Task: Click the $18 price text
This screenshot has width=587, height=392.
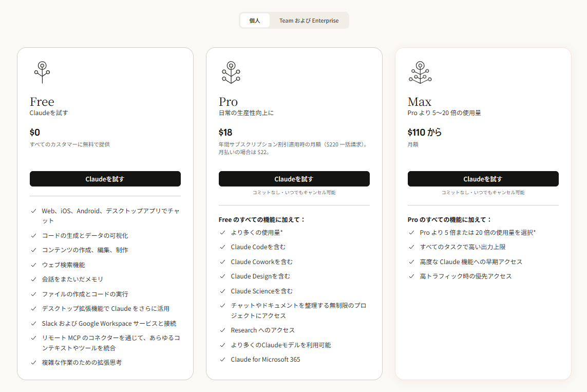Action: (225, 133)
